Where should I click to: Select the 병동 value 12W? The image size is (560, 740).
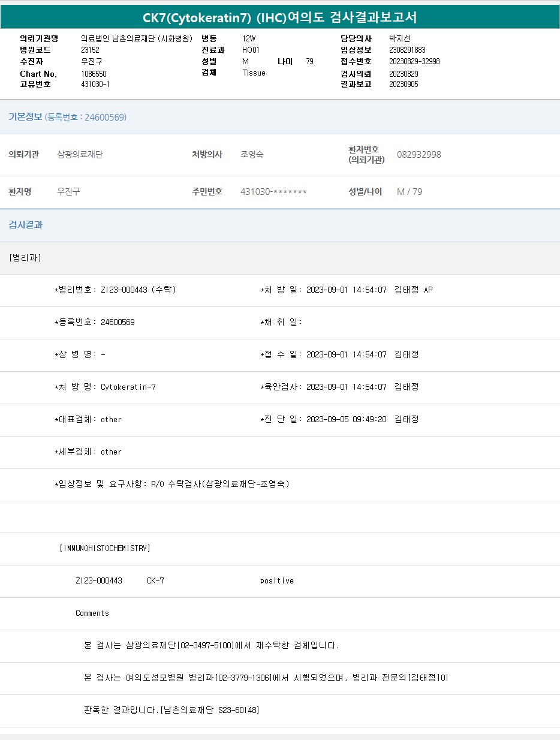click(249, 38)
